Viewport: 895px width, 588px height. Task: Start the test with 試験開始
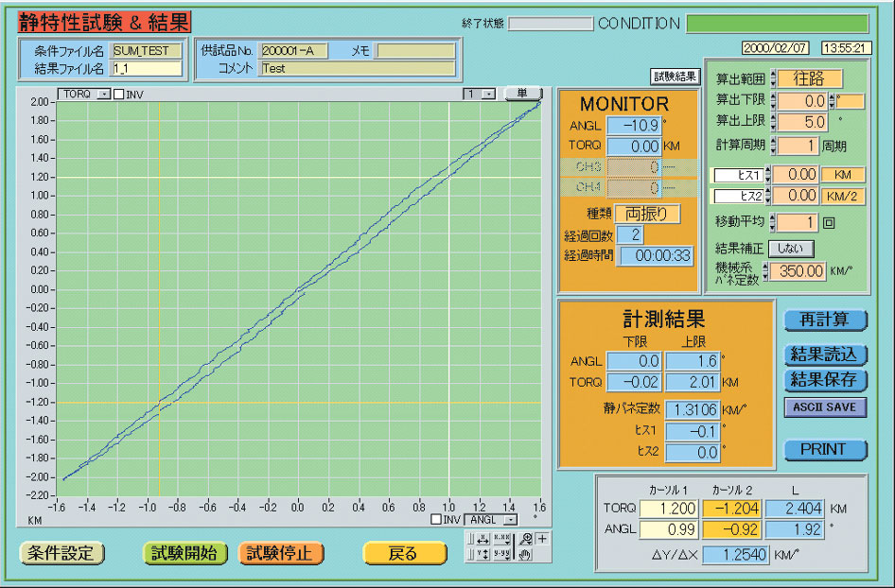pos(184,553)
